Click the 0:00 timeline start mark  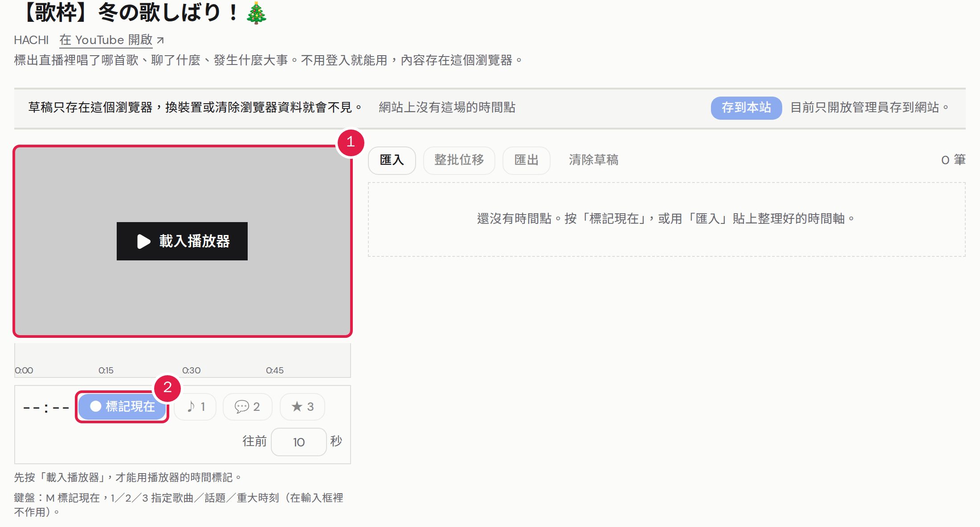pos(24,370)
